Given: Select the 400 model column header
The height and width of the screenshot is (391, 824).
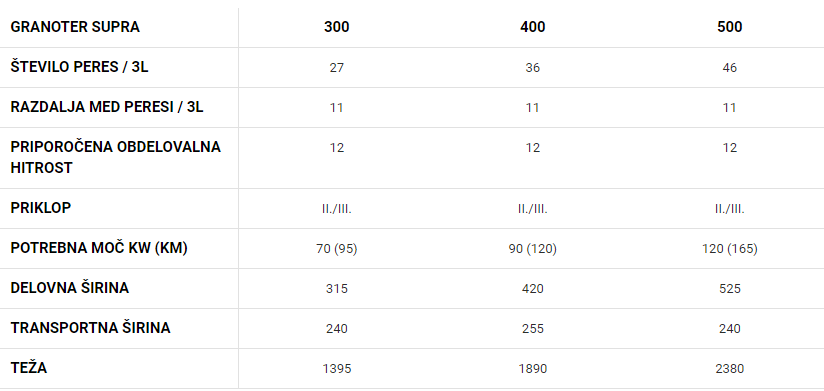Looking at the screenshot, I should 532,27.
